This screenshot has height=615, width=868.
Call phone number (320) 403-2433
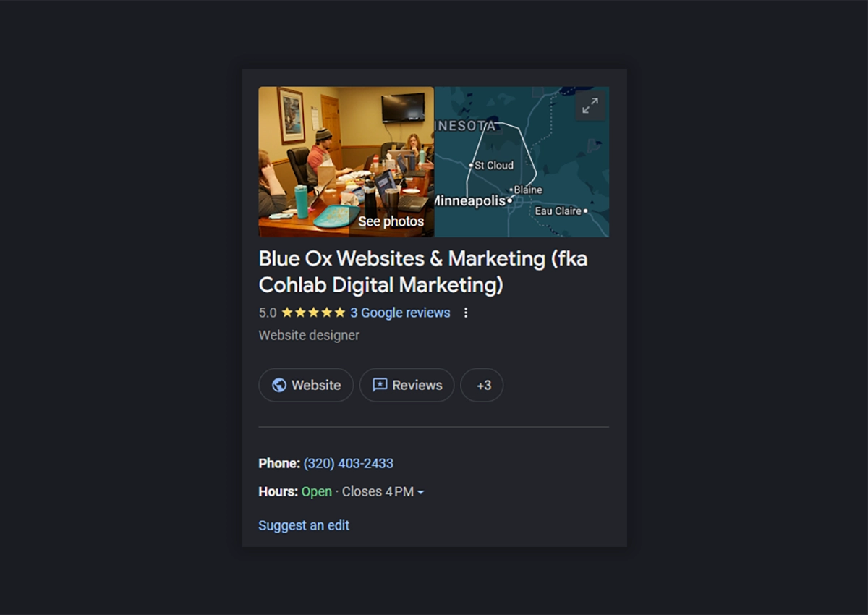pyautogui.click(x=349, y=463)
